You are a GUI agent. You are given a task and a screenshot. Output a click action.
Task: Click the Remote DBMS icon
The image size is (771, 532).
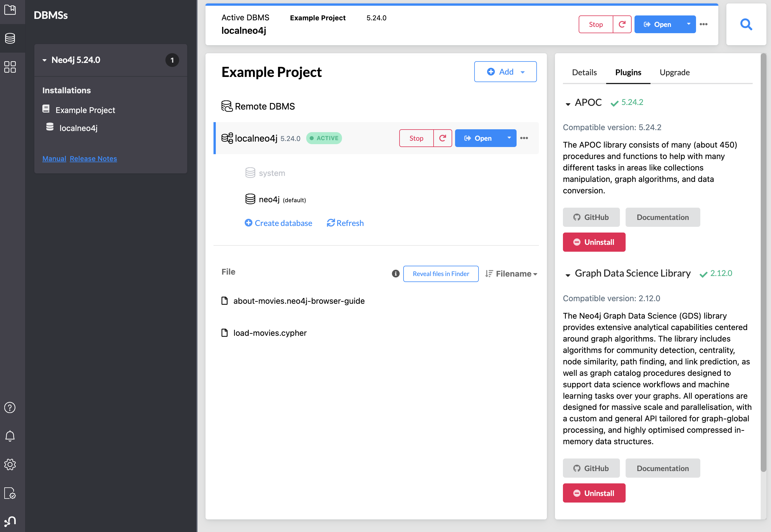[x=227, y=106]
